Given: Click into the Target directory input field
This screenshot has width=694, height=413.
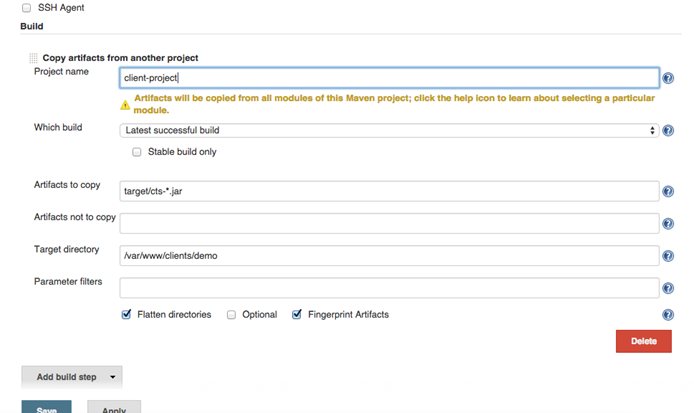Looking at the screenshot, I should tap(388, 256).
